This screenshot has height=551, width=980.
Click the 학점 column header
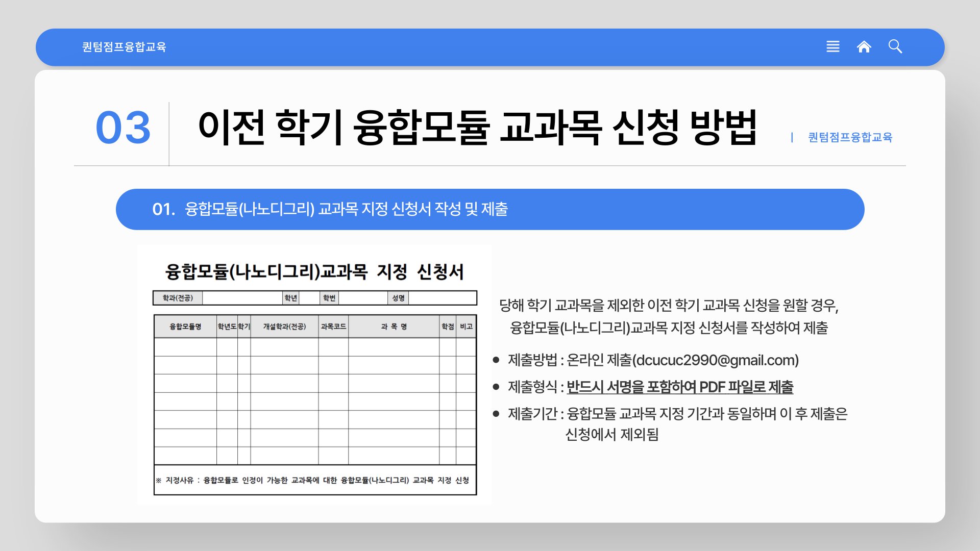point(448,327)
